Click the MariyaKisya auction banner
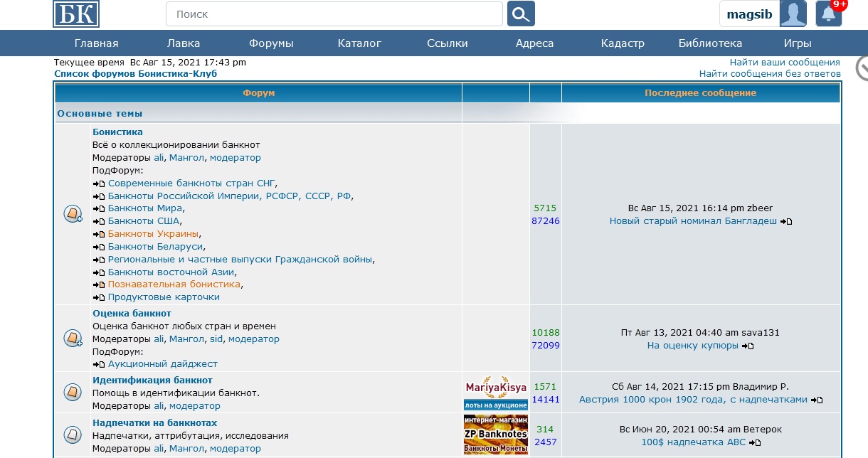Viewport: 868px width, 458px height. [496, 393]
